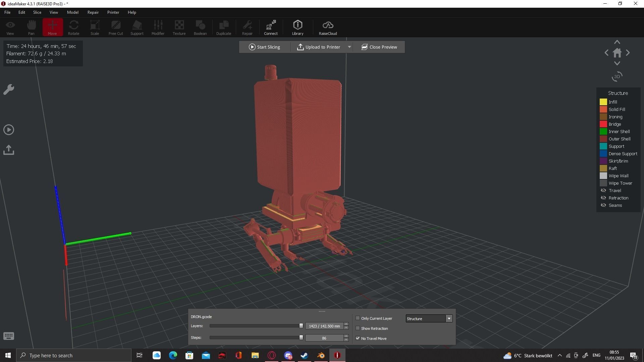Open the printer settings wrench icon

8,89
